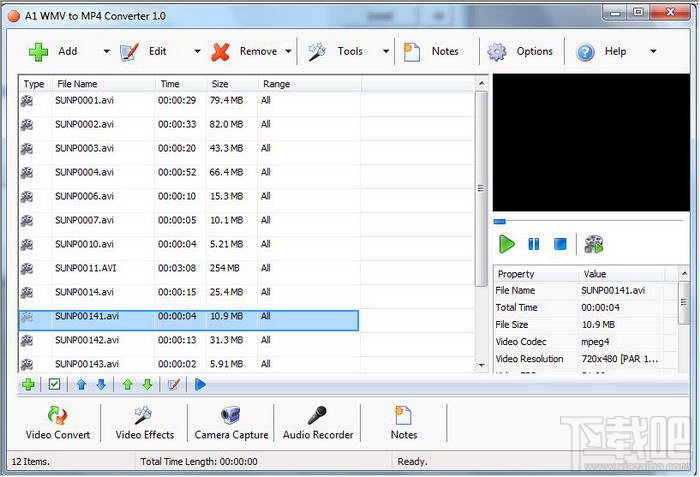Click the Video Codec property row
The height and width of the screenshot is (477, 700).
pyautogui.click(x=585, y=342)
